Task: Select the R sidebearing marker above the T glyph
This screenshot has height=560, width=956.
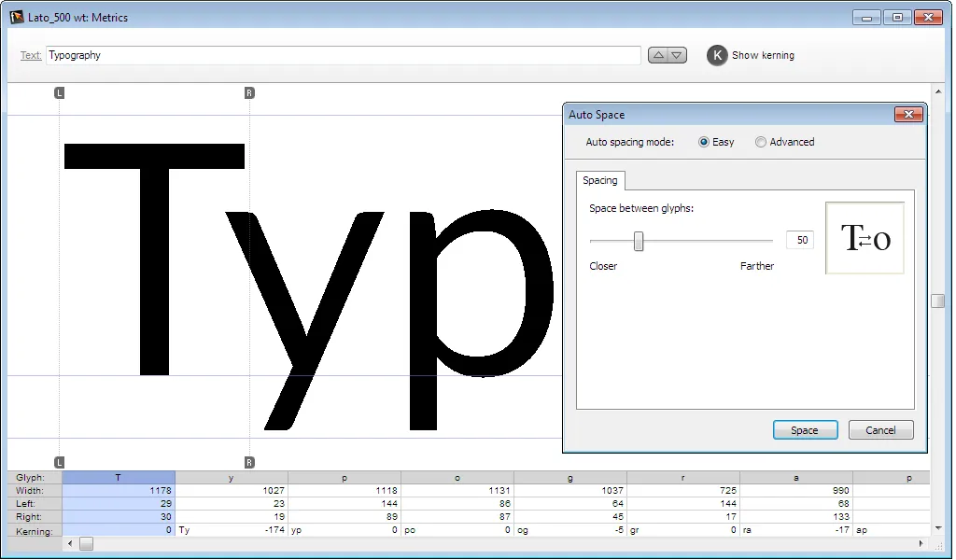Action: 248,93
